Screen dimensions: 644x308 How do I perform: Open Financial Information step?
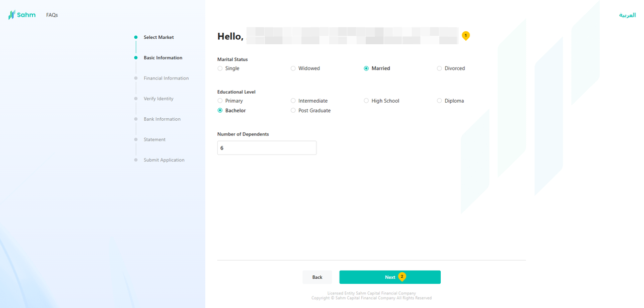click(x=166, y=79)
